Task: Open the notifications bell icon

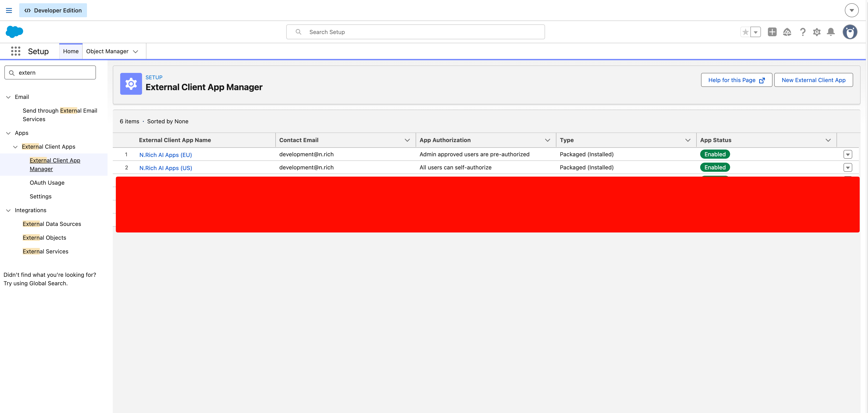Action: [x=831, y=32]
